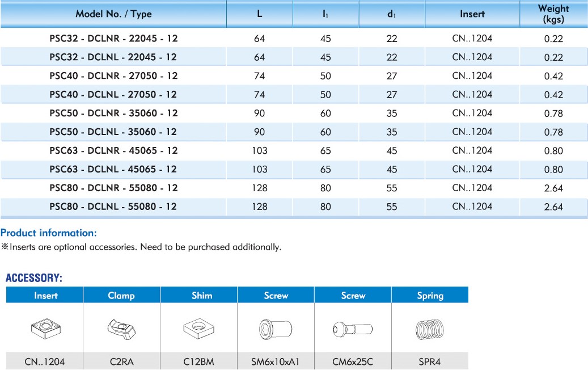Click the C2RA part number label
Viewport: 588px width, 370px height.
tap(121, 361)
